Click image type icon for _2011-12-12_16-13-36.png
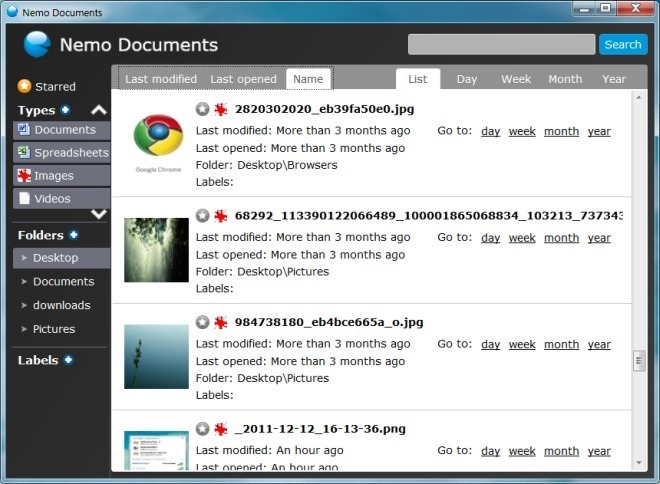Screen dimensions: 660x484 221,429
